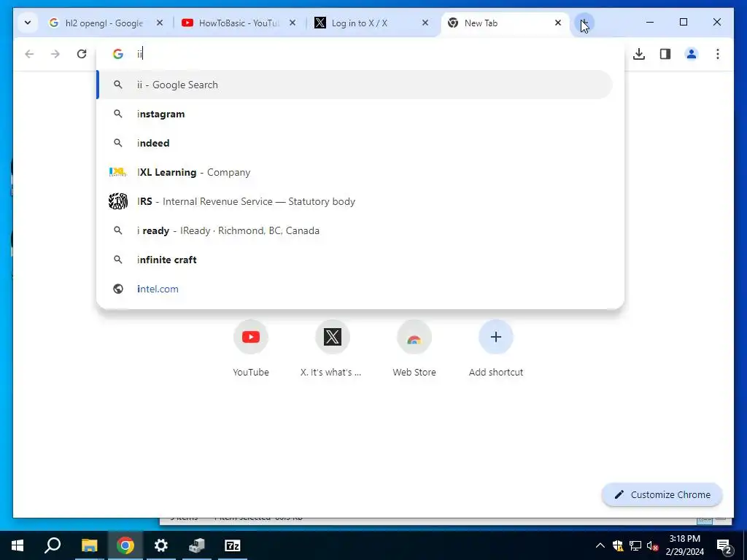The height and width of the screenshot is (560, 747).
Task: Open the Windows Start menu
Action: pyautogui.click(x=18, y=545)
